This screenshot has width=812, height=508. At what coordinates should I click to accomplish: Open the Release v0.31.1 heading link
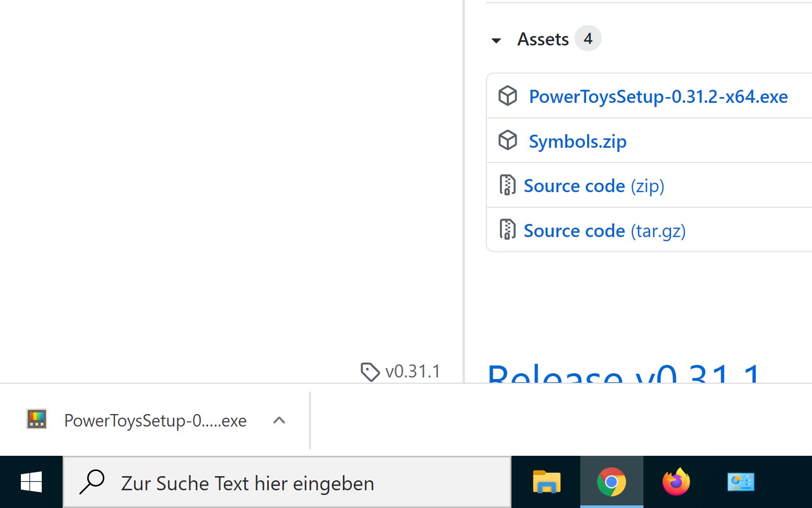622,375
